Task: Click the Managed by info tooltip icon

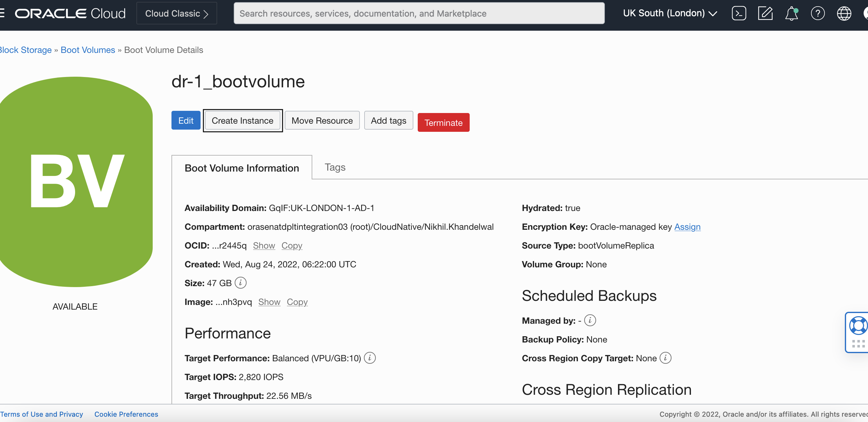Action: [590, 321]
